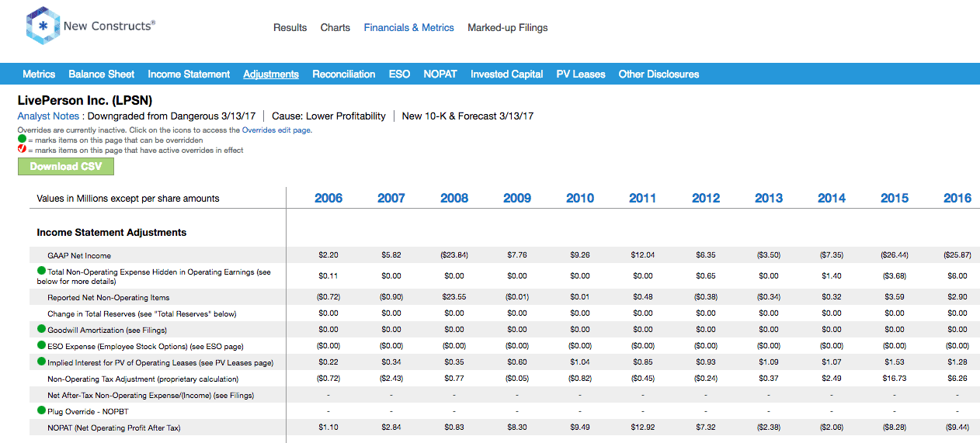Click Values in Millions except per share text
980x443 pixels.
(128, 199)
